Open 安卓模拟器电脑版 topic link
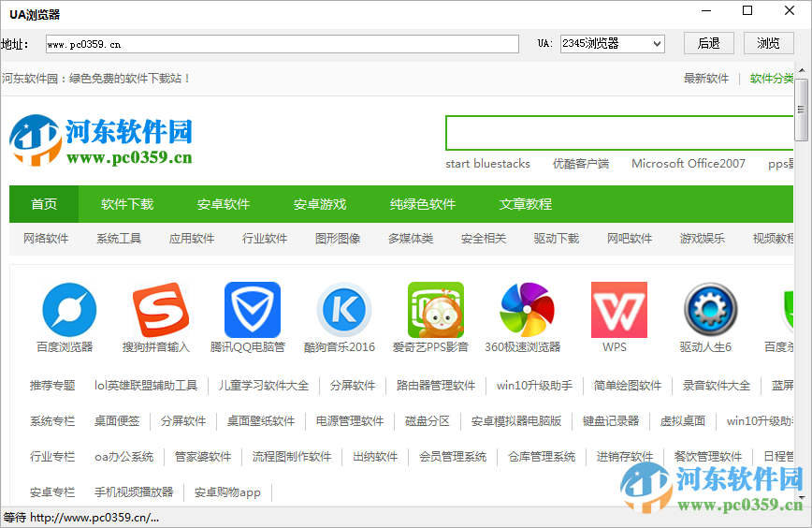Viewport: 812px width, 528px height. click(515, 420)
